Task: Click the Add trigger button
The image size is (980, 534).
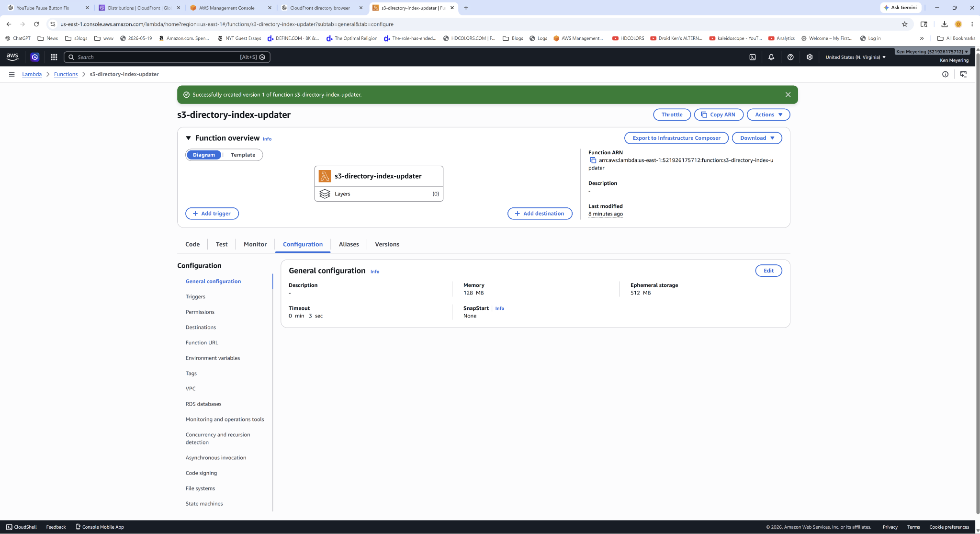Action: [x=212, y=214]
